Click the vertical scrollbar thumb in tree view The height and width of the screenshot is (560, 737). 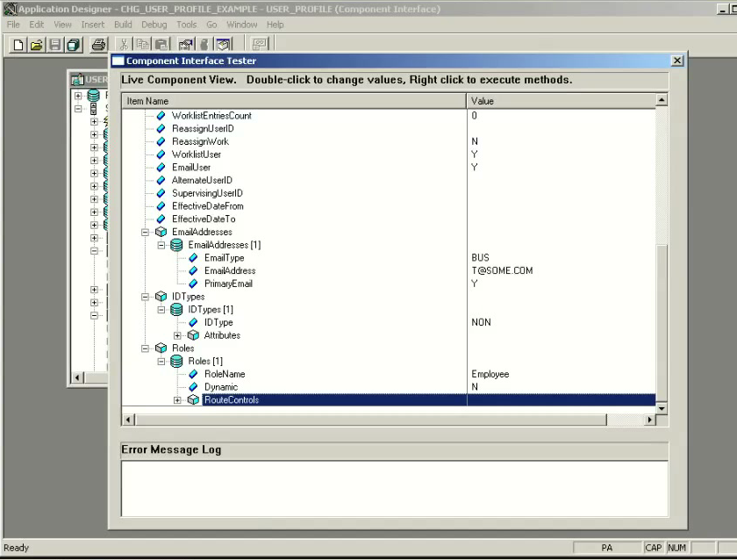click(x=662, y=323)
